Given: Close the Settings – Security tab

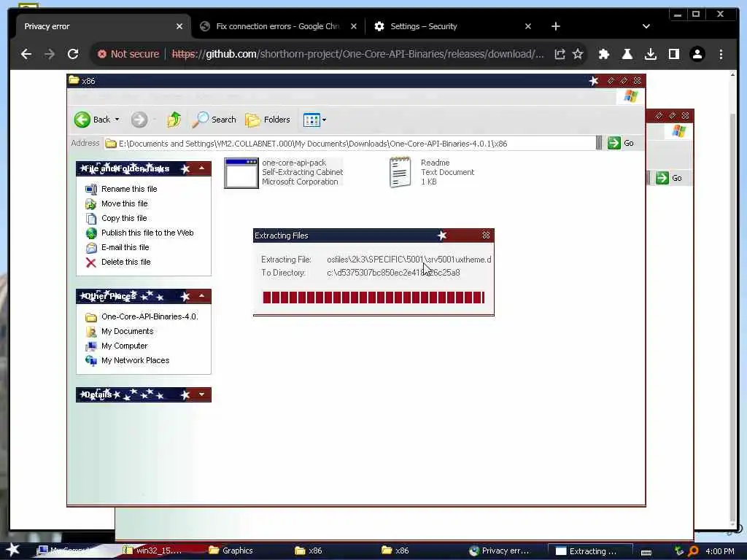Looking at the screenshot, I should (x=528, y=27).
